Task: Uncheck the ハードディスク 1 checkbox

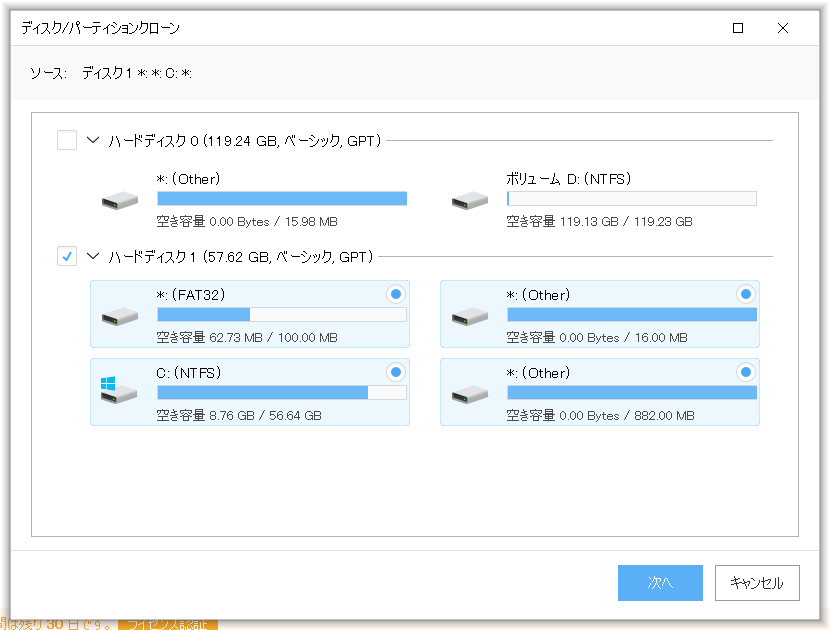Action: click(67, 256)
